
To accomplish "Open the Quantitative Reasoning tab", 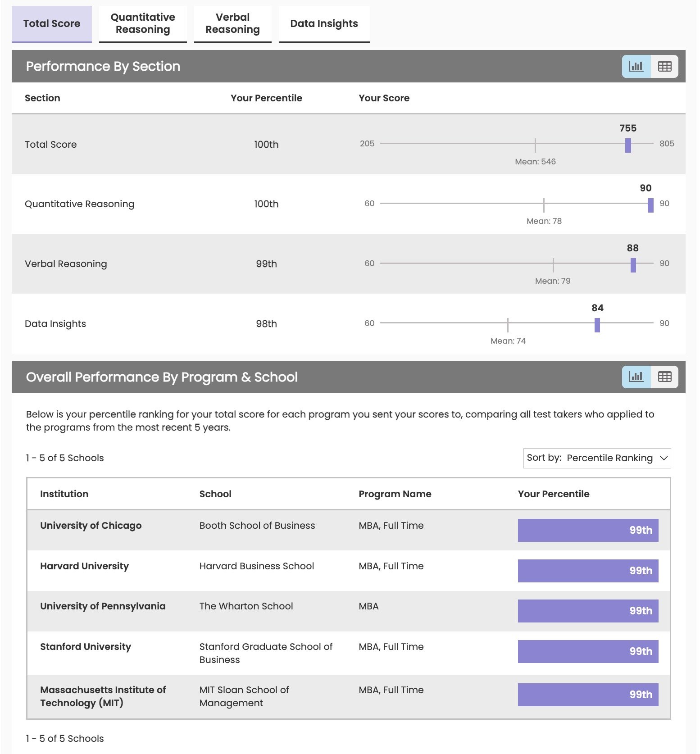I will [x=143, y=24].
